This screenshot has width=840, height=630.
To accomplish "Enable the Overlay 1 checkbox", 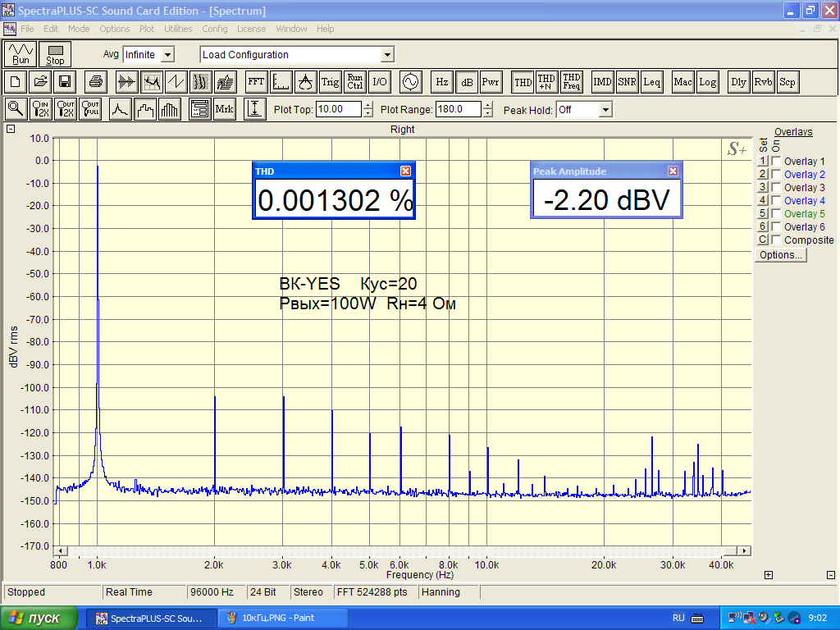I will coord(776,162).
